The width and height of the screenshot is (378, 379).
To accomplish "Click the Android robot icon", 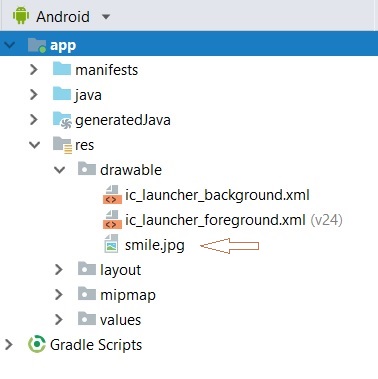I will 21,16.
